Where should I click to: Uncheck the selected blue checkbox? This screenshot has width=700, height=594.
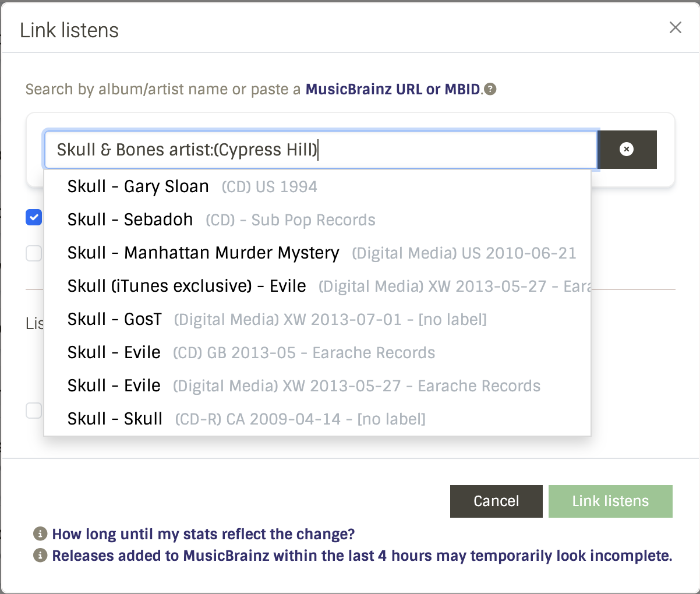pos(33,217)
